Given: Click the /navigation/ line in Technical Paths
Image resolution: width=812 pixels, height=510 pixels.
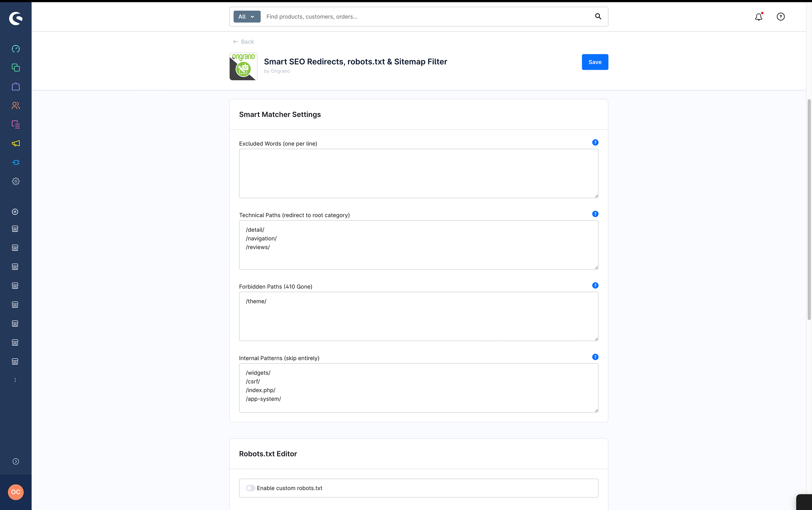Looking at the screenshot, I should click(261, 238).
